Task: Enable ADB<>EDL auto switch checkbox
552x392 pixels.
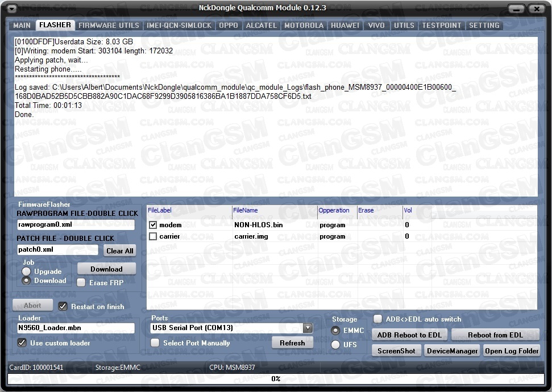Action: click(x=377, y=319)
